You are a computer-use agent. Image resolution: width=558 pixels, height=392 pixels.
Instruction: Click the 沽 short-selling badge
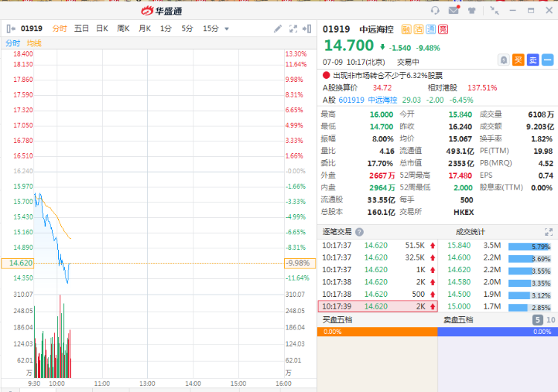pos(418,29)
